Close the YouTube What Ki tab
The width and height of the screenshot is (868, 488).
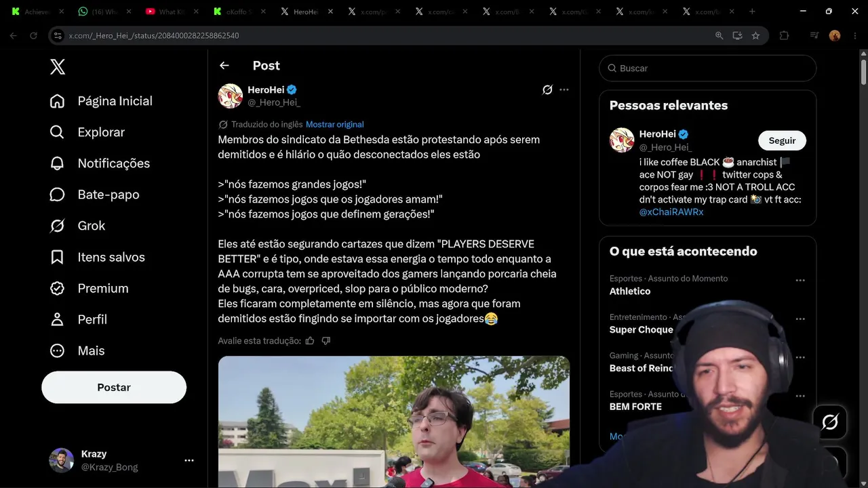coord(197,12)
